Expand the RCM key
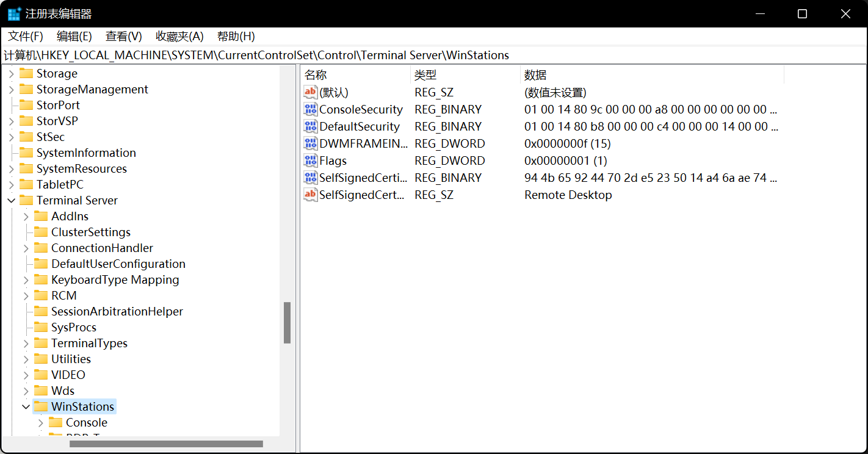 click(x=26, y=295)
